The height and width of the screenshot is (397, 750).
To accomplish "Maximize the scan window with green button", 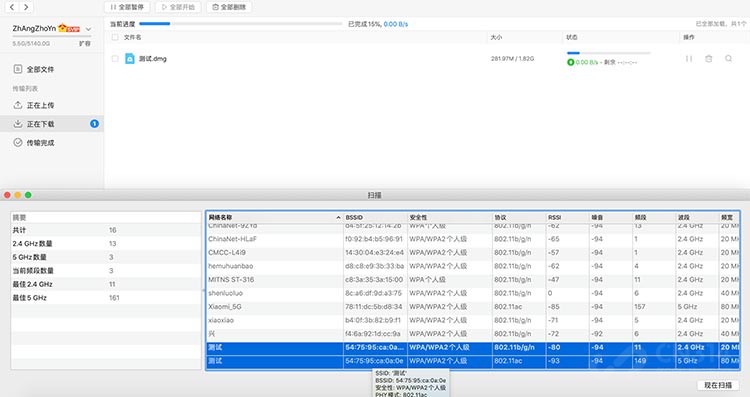I will pyautogui.click(x=28, y=195).
